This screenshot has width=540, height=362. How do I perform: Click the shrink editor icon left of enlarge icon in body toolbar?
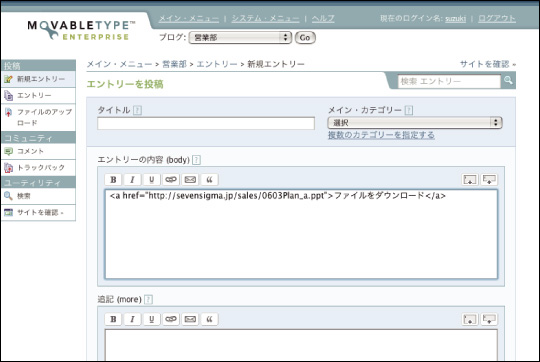tap(470, 179)
